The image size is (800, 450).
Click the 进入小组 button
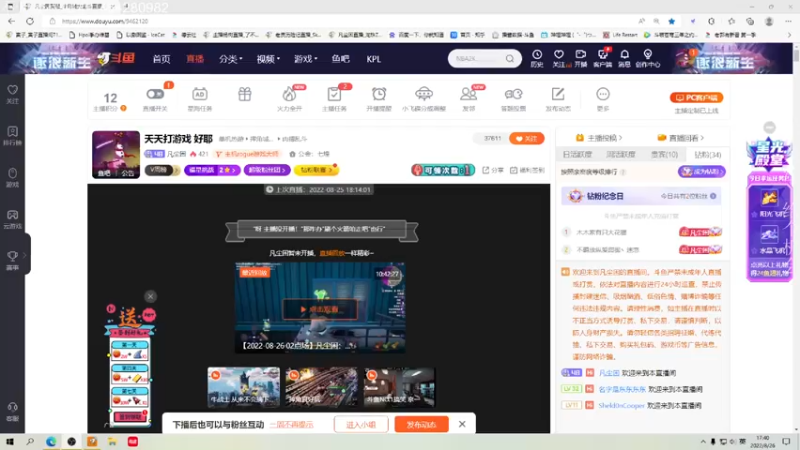[x=361, y=424]
